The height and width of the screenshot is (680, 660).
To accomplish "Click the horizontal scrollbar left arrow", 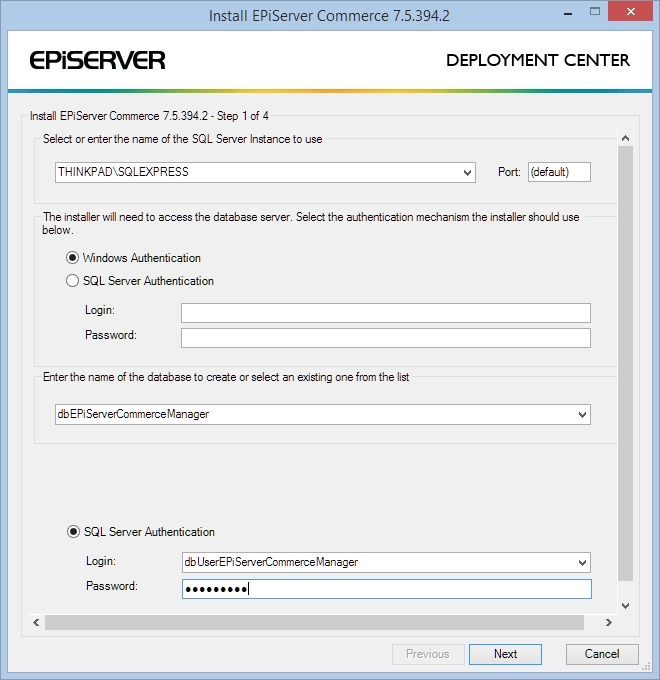I will [x=37, y=622].
